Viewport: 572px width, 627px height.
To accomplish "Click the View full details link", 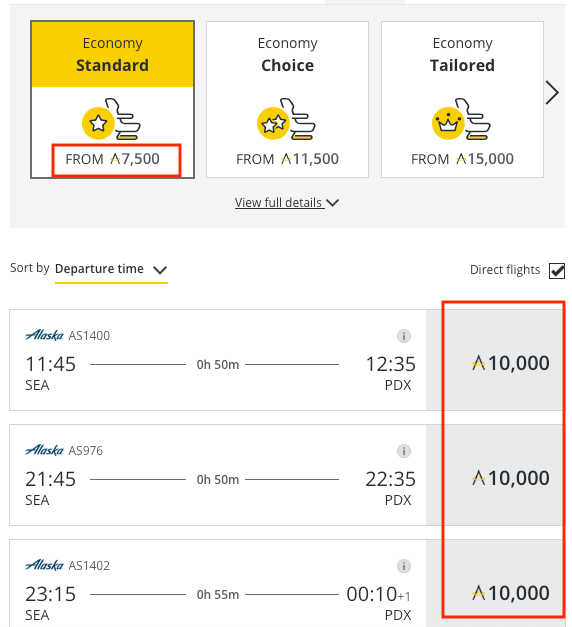I will (x=279, y=203).
